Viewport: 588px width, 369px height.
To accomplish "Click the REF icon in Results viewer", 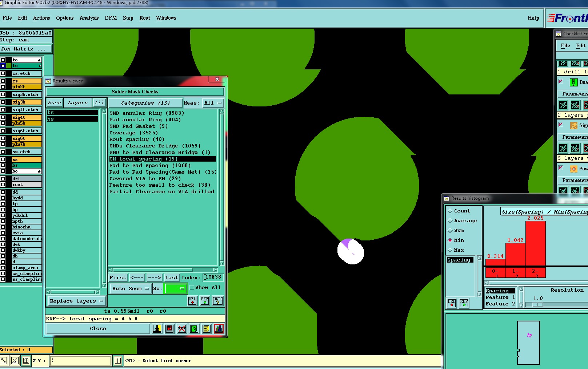I will tap(205, 301).
